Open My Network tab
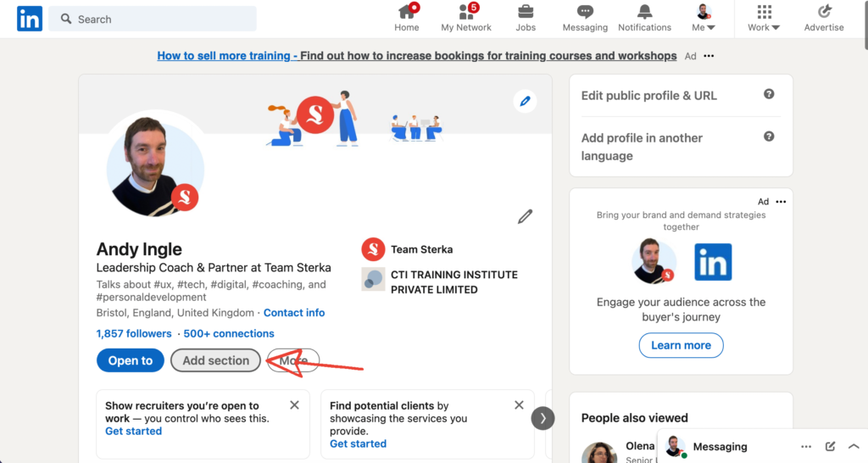 pyautogui.click(x=466, y=19)
